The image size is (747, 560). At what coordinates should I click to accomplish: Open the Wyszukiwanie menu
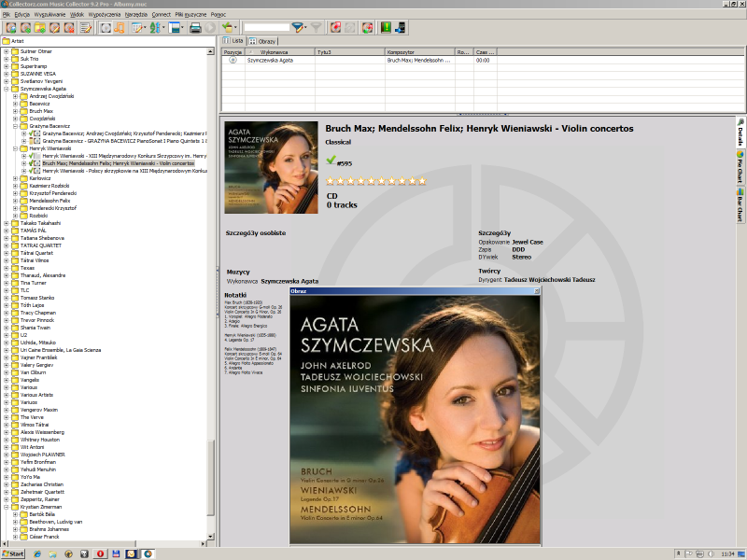(50, 15)
